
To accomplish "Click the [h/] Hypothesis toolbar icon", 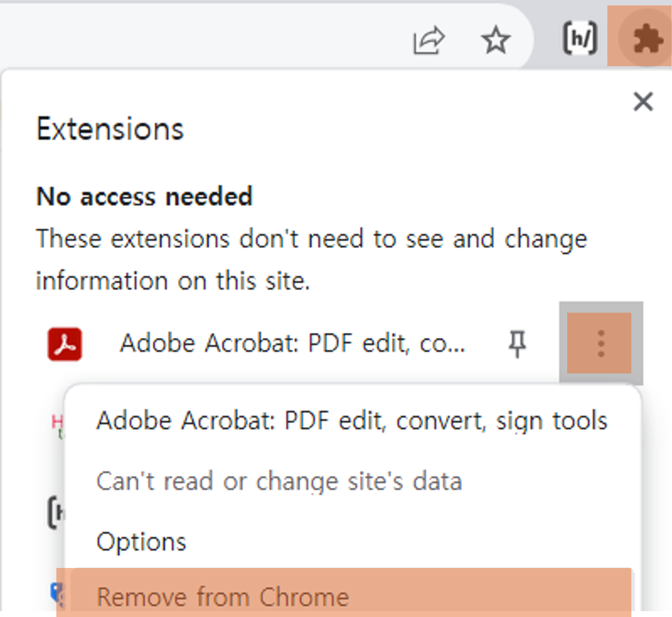I will (580, 37).
